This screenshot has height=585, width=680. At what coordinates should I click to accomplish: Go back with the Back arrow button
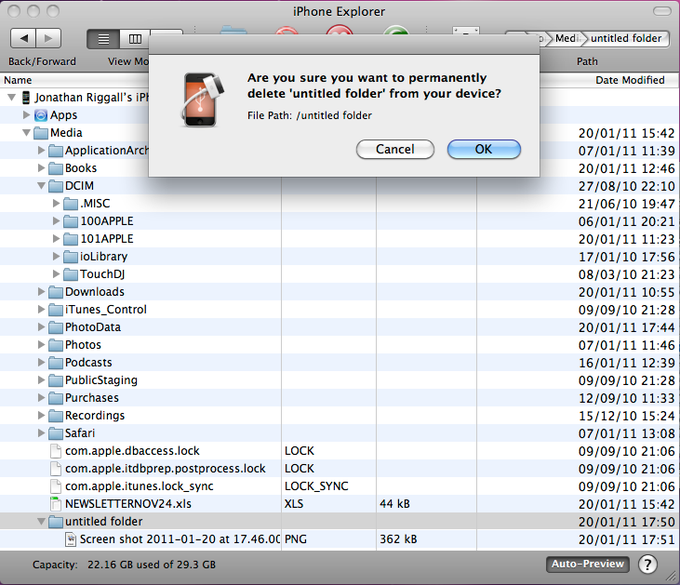point(23,39)
